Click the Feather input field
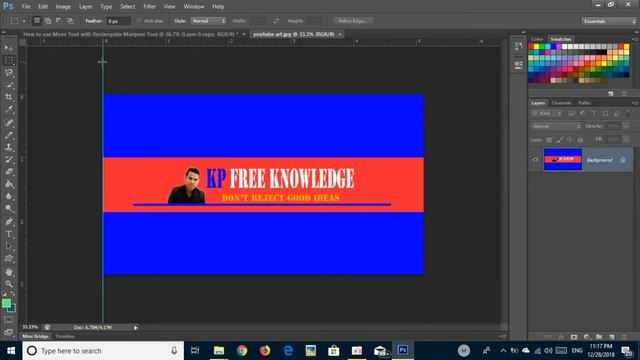Image resolution: width=640 pixels, height=360 pixels. (118, 21)
